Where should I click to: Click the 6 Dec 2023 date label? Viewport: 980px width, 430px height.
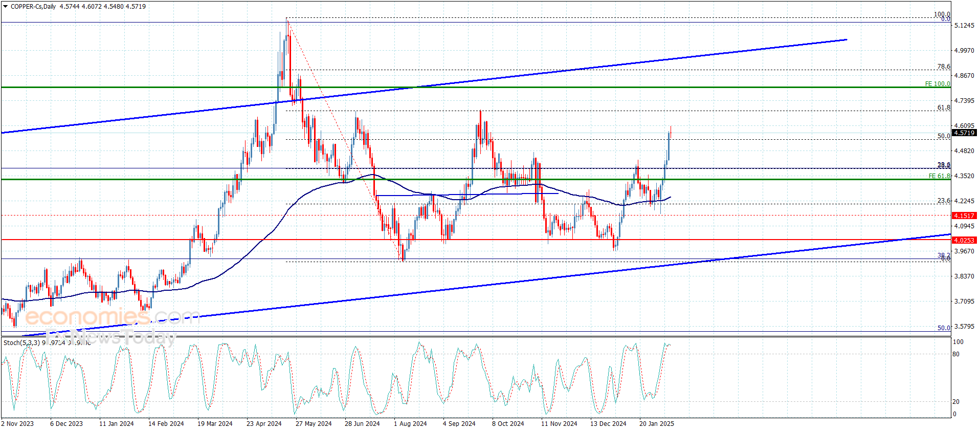[66, 424]
